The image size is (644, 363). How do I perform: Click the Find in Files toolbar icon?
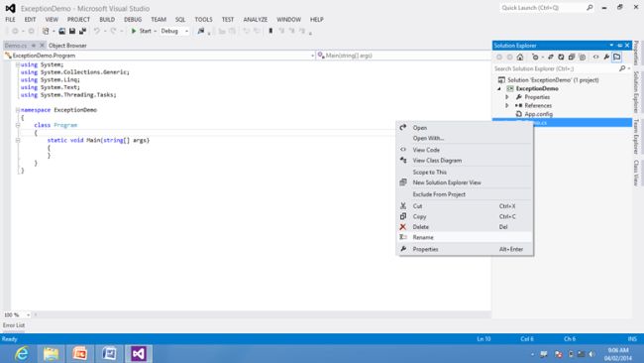[201, 31]
